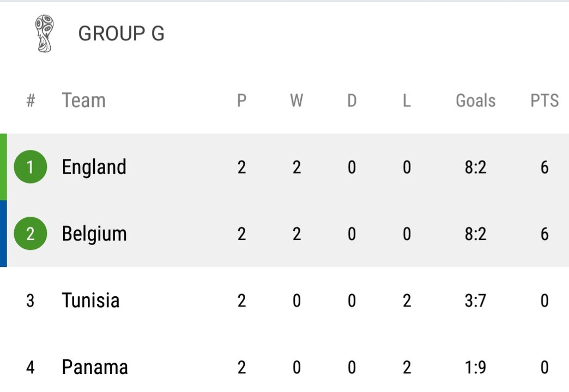Sort by the P column header
Viewport: 569px width, 392px height.
[241, 100]
